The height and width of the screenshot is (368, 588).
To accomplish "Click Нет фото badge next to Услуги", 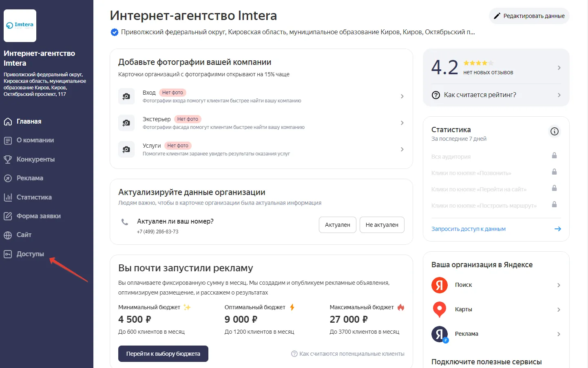I will pyautogui.click(x=178, y=146).
